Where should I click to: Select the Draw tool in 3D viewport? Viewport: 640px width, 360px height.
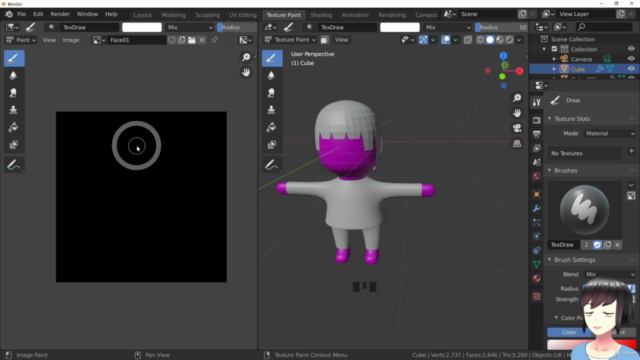(x=272, y=58)
